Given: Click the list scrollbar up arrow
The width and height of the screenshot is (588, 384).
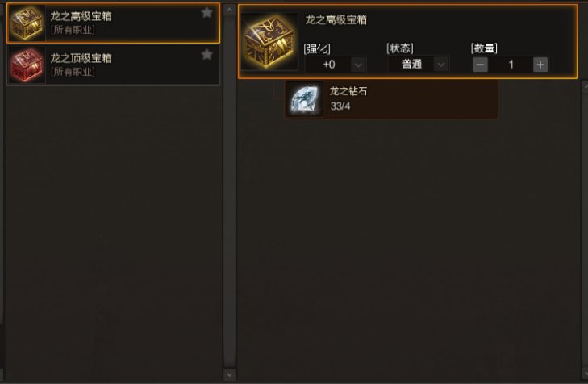Looking at the screenshot, I should pyautogui.click(x=230, y=10).
